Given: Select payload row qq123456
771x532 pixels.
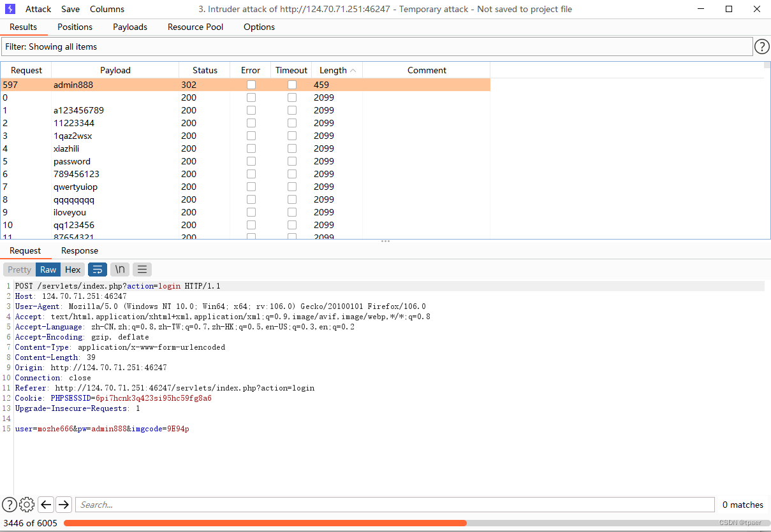Looking at the screenshot, I should pyautogui.click(x=246, y=225).
